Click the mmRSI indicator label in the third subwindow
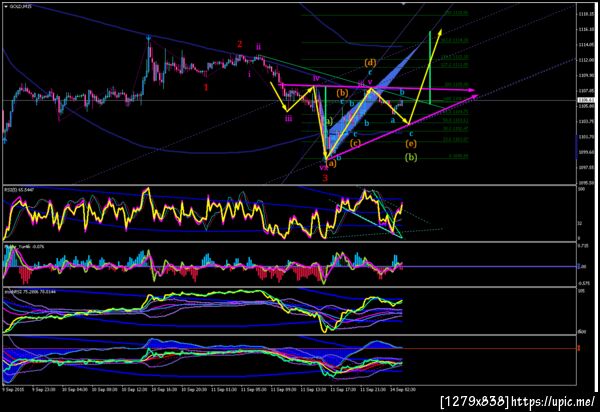This screenshot has height=412, width=600. click(30, 292)
